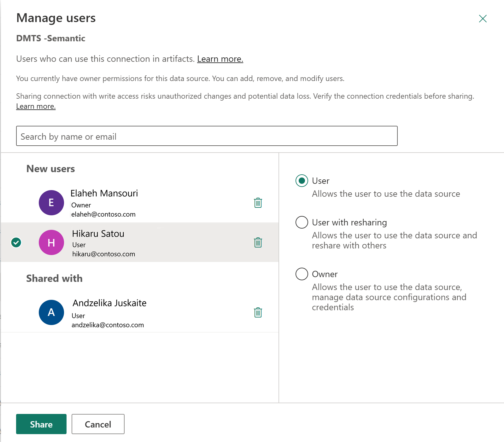Select the Elaheh Mansouri name text
This screenshot has height=442, width=504.
pos(104,193)
